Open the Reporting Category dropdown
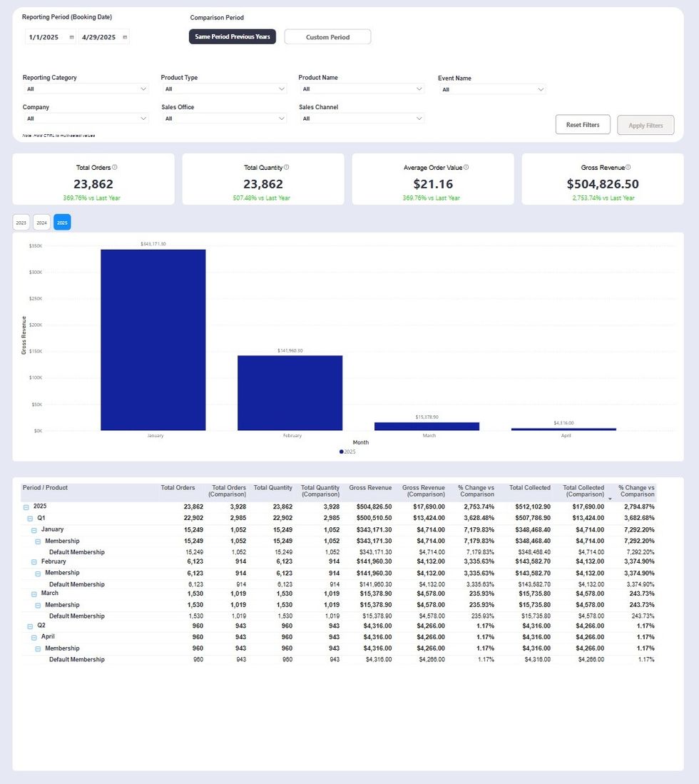The image size is (699, 784). pos(85,89)
